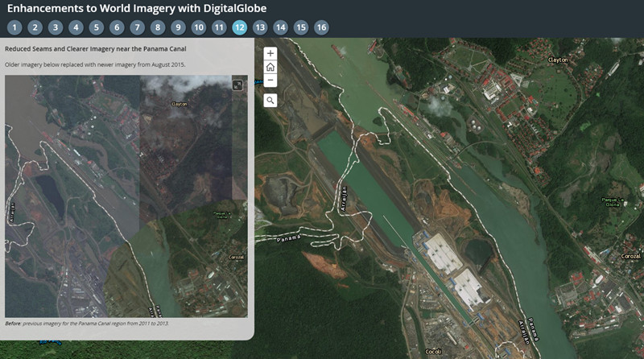The image size is (644, 359).
Task: Select the active entry 12 bubble
Action: 239,27
